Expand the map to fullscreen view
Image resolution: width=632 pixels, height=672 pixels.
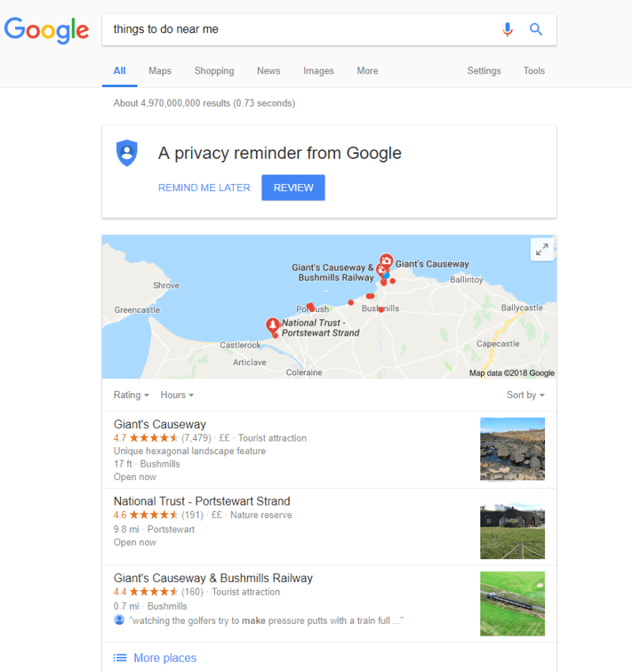[542, 249]
